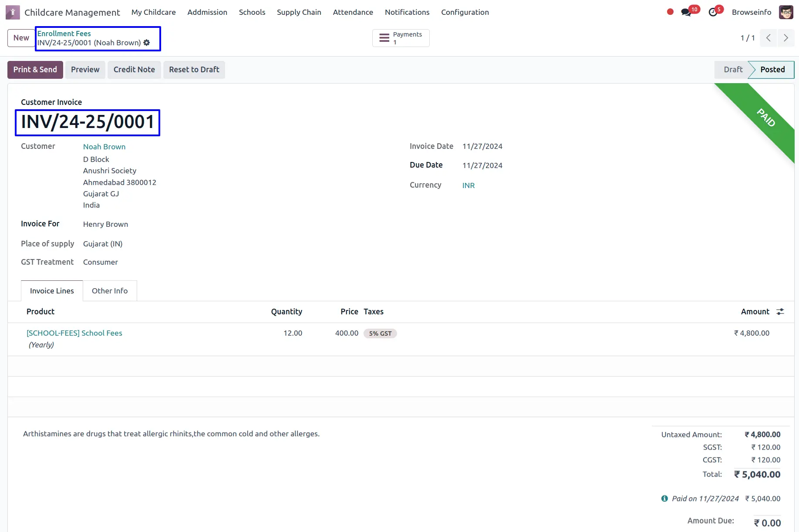Viewport: 799px width, 532px height.
Task: Click info icon beside Paid on date
Action: pos(664,498)
